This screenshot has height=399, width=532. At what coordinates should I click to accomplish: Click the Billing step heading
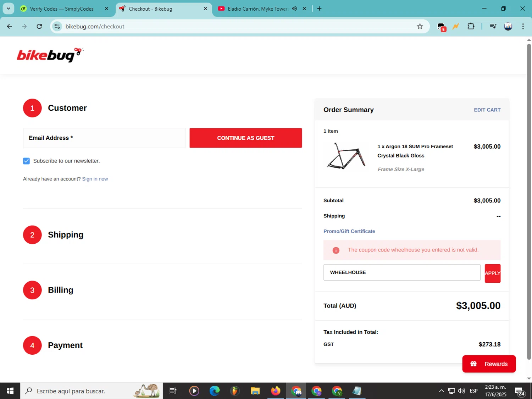[x=61, y=290]
